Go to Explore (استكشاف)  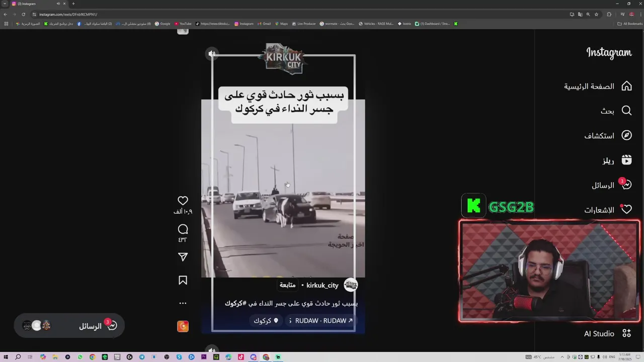point(608,136)
